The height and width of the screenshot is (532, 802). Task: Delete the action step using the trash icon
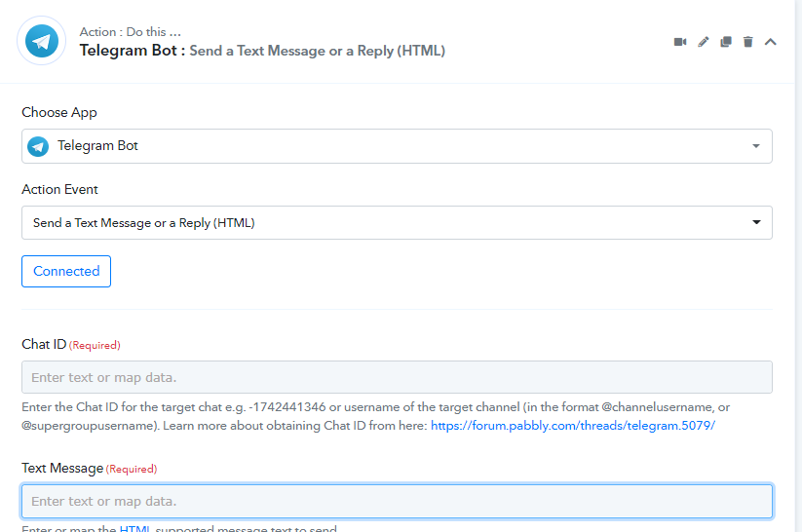748,42
